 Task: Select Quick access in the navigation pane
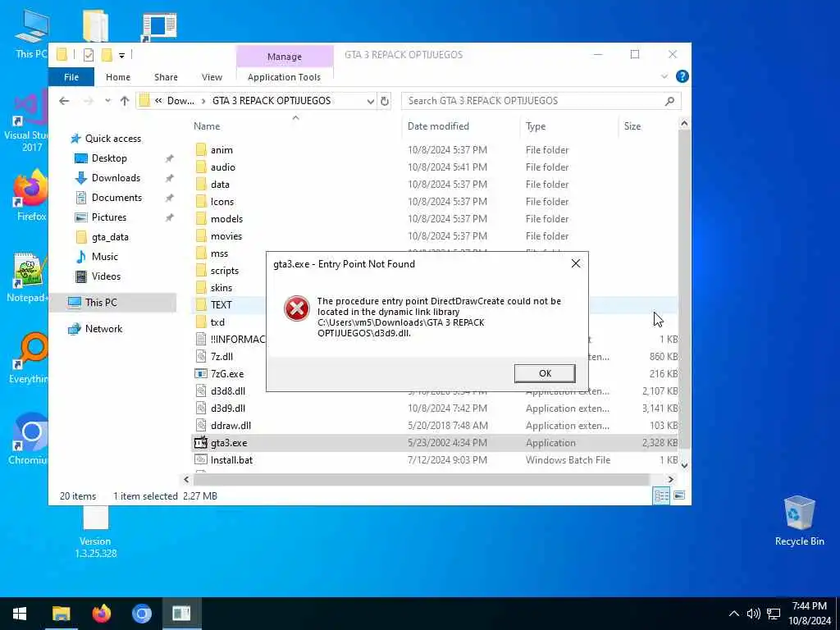(x=113, y=139)
